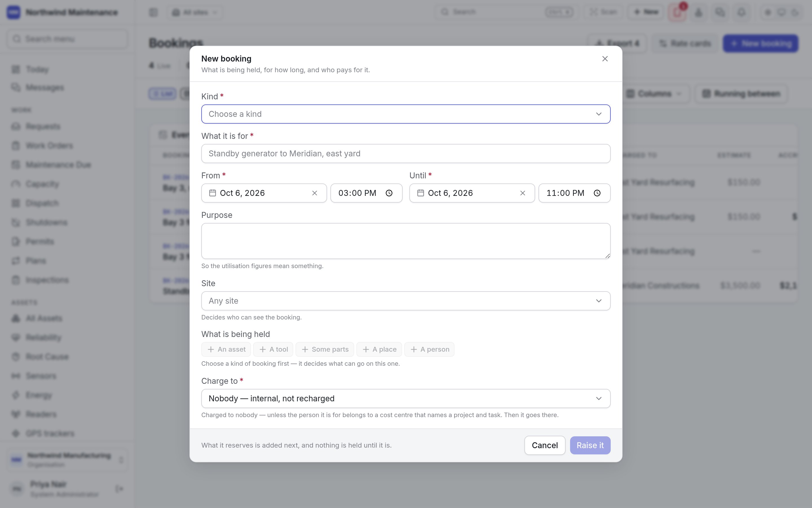This screenshot has width=812, height=508.
Task: Add 'An asset' to the booking
Action: (x=226, y=349)
